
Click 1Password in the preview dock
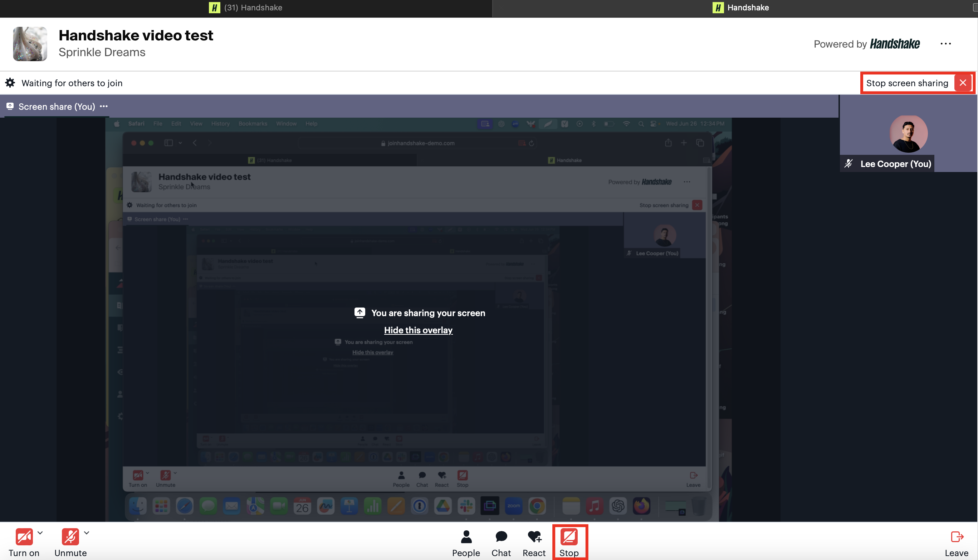pos(419,506)
